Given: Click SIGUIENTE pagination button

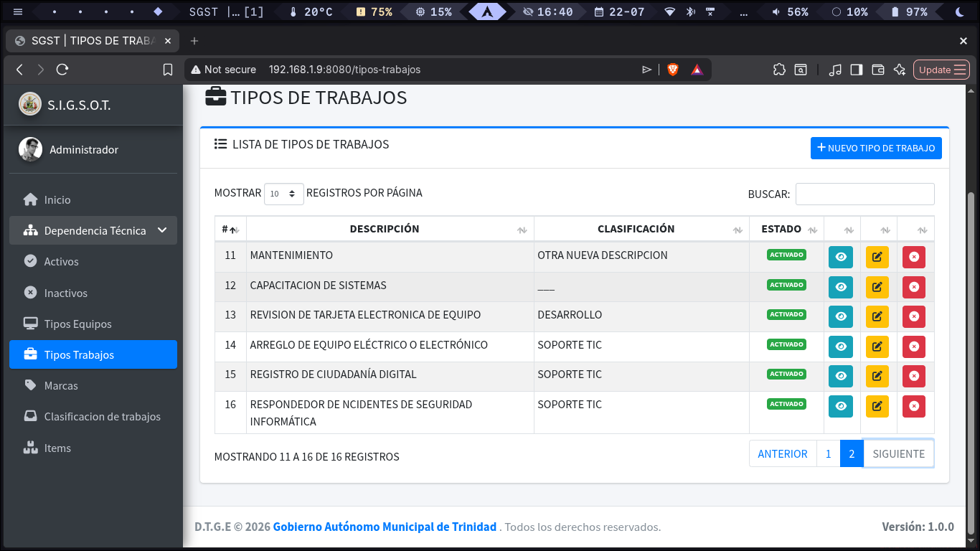Looking at the screenshot, I should [899, 453].
